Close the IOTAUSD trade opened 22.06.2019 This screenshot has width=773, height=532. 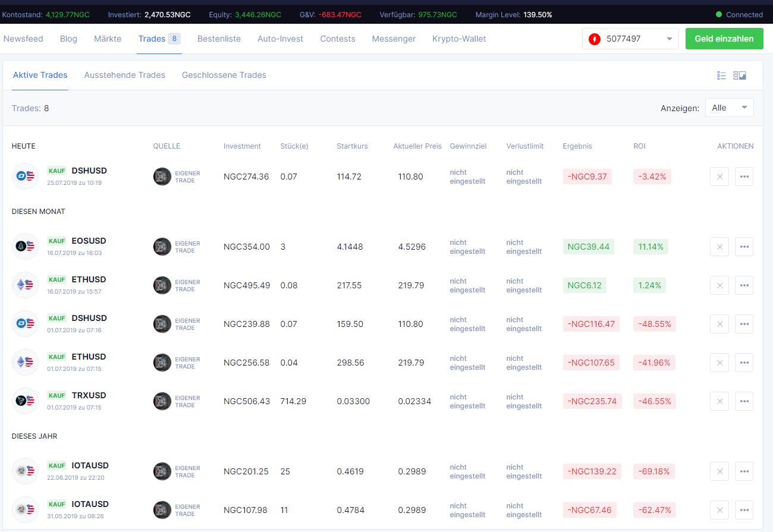click(719, 471)
